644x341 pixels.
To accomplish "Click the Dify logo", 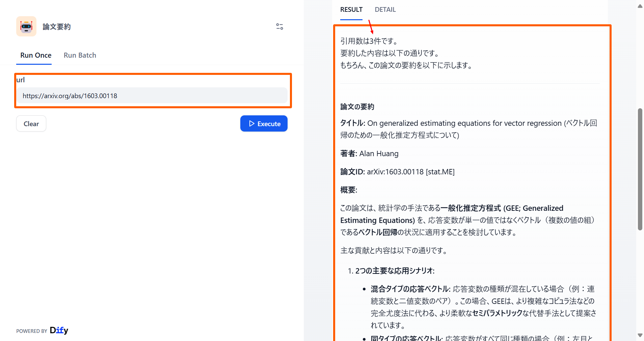I will [x=59, y=330].
